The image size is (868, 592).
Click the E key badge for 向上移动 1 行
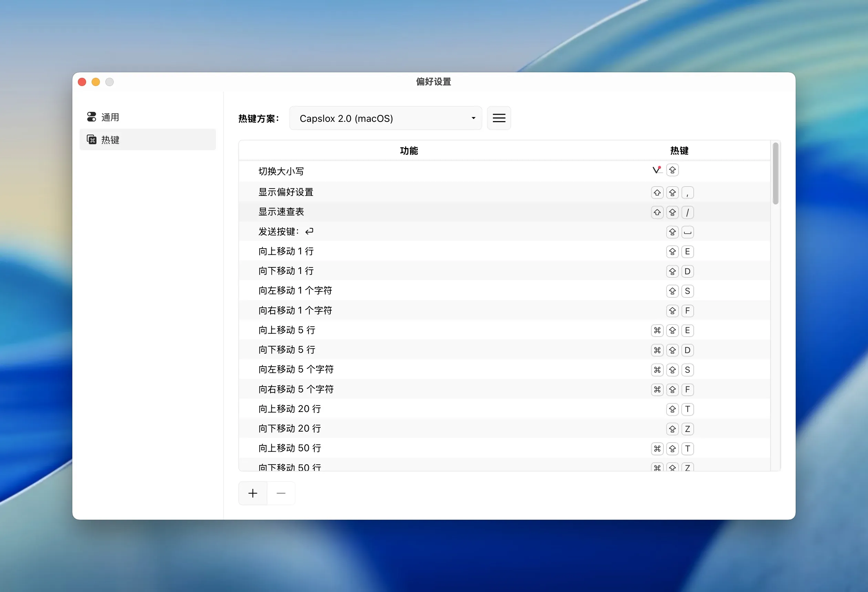[x=688, y=252]
